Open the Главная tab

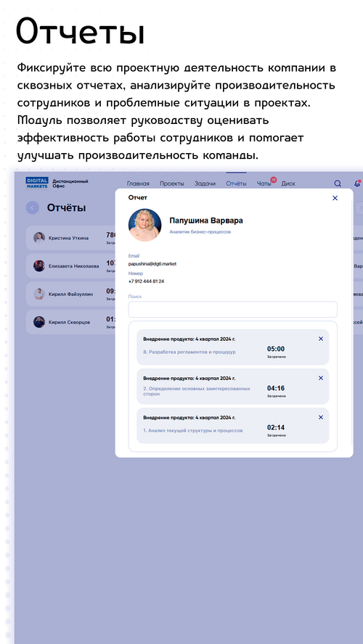[138, 183]
